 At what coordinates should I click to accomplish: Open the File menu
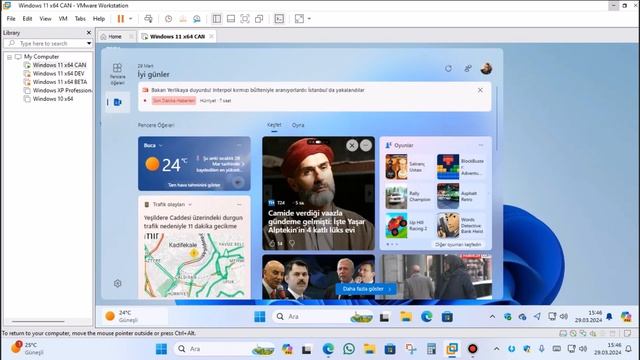11,19
